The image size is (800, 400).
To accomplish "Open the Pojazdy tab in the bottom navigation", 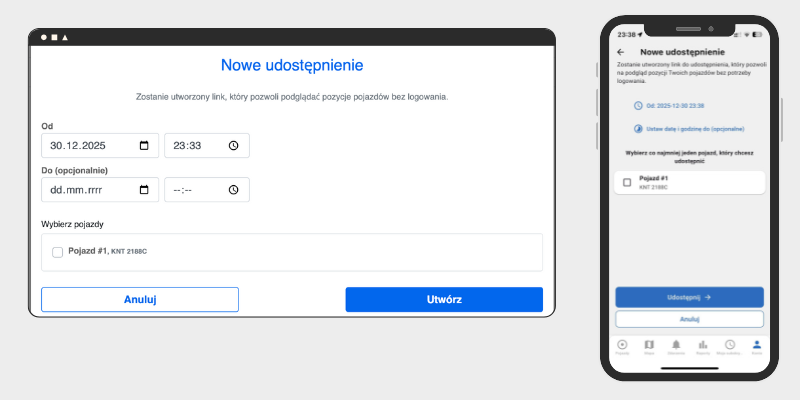I will pos(622,345).
